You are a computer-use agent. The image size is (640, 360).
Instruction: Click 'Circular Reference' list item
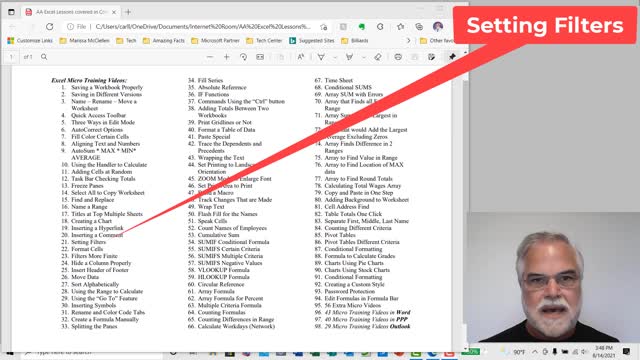tap(221, 284)
